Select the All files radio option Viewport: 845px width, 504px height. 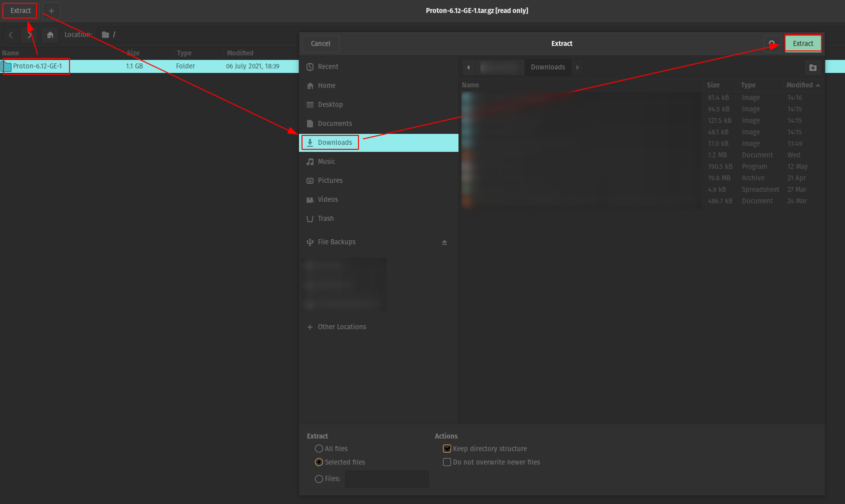331,449
